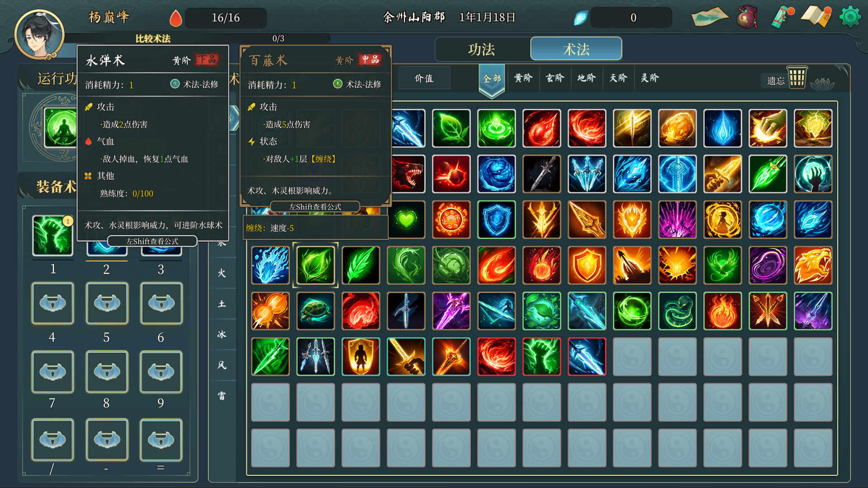Click the green heart spell icon
868x488 pixels.
(406, 220)
